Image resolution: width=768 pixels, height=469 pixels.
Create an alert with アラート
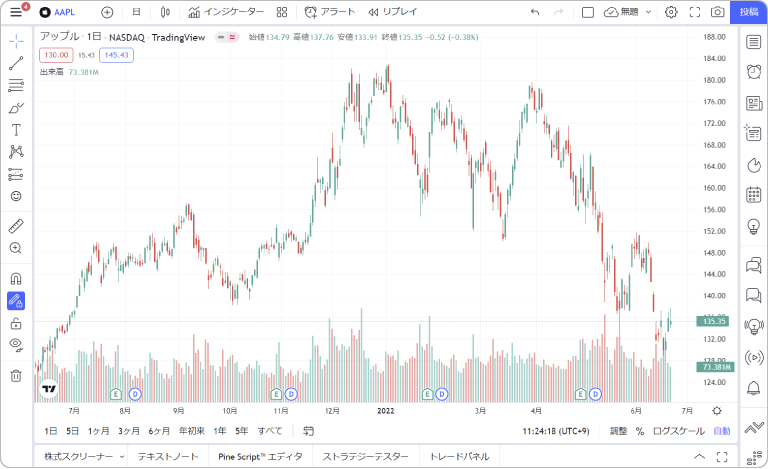click(330, 12)
